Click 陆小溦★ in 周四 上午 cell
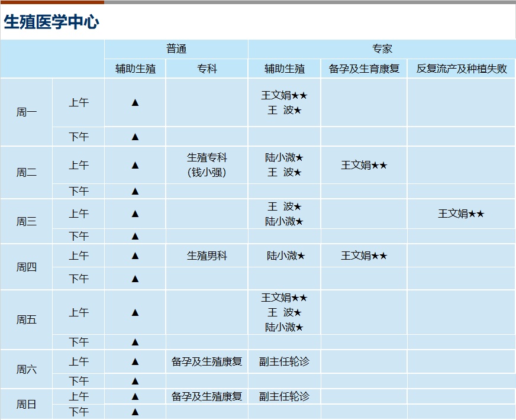Viewport: 516px width, 420px height. point(286,256)
